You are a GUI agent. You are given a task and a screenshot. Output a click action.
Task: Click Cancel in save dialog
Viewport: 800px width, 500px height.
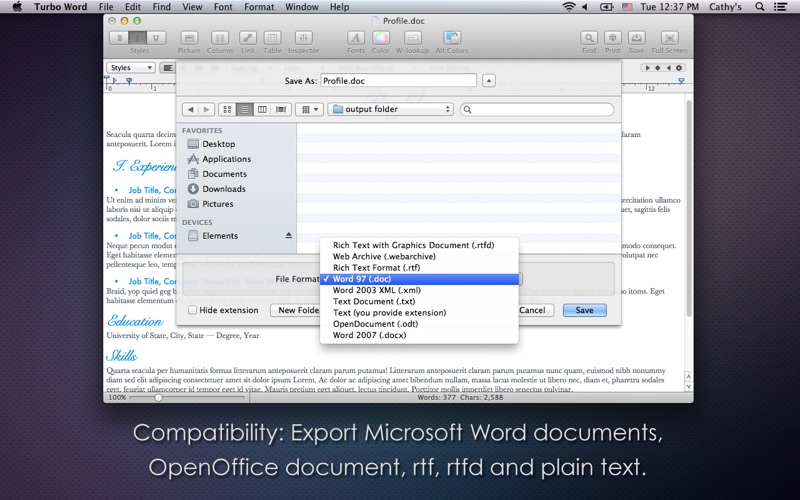(x=534, y=310)
